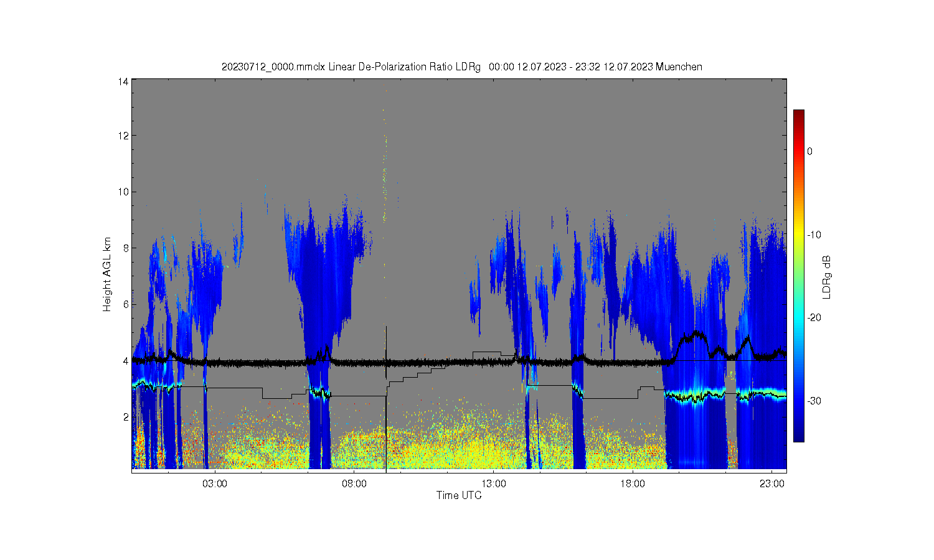
Task: Click the 4 km height tick label
Action: (x=126, y=361)
